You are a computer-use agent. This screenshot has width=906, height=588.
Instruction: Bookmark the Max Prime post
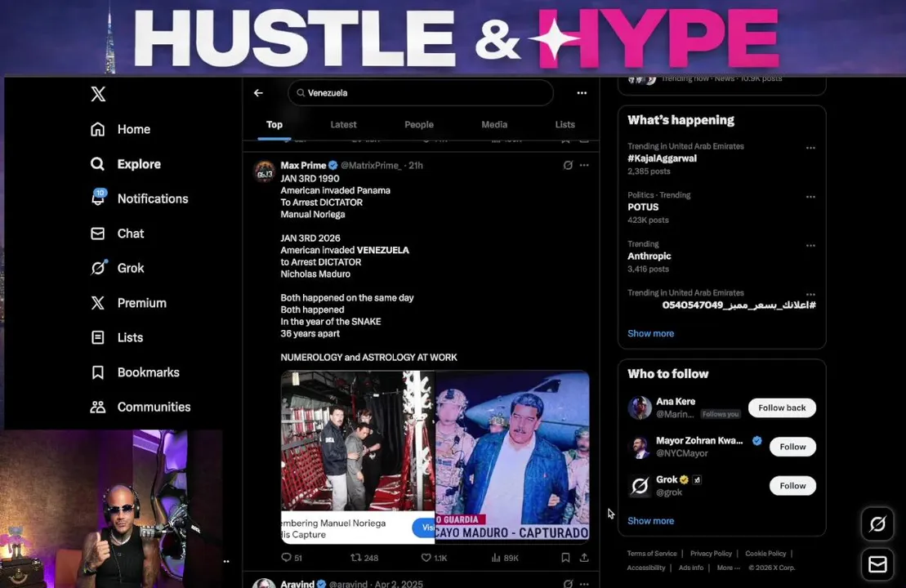[565, 558]
